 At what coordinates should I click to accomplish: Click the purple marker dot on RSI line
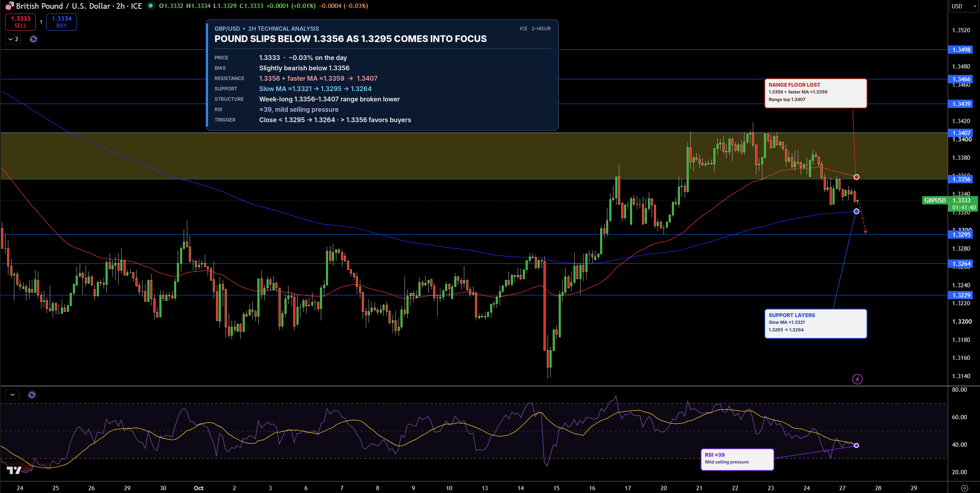click(x=856, y=446)
